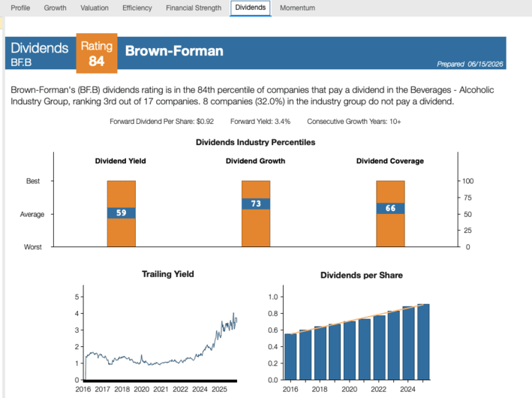Click the Forward Yield: 3.4% value
The image size is (532, 398).
click(260, 122)
